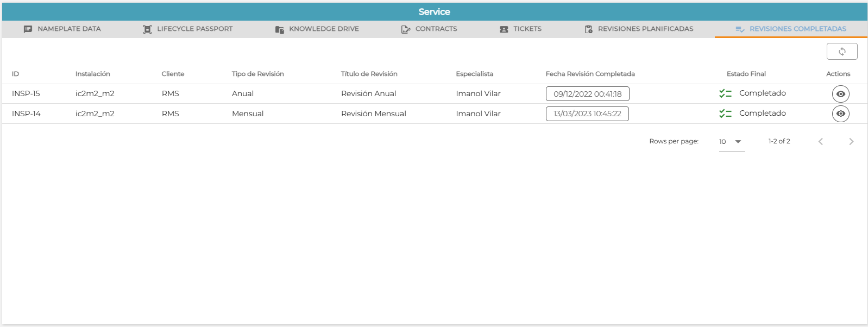View details of INSP-15 via eye icon

pos(841,94)
